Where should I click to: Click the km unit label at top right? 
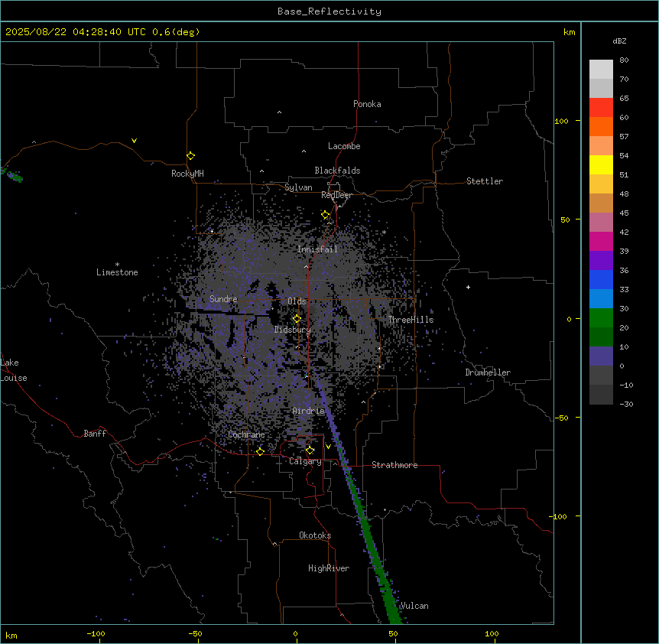(x=570, y=32)
